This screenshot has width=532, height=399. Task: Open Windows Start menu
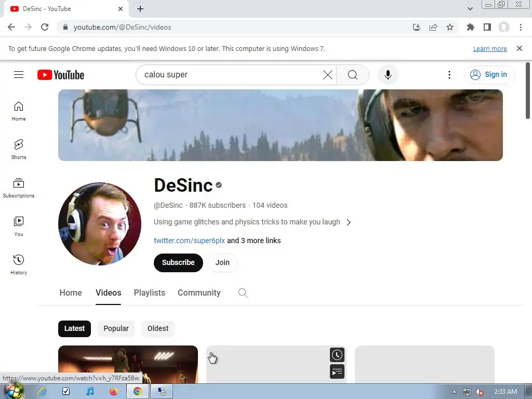(14, 391)
